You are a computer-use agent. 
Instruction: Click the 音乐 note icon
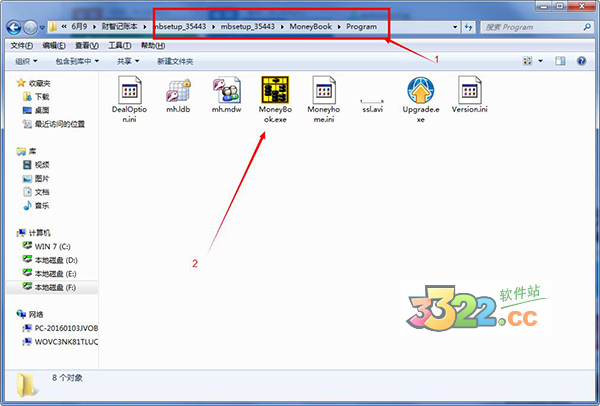(27, 206)
